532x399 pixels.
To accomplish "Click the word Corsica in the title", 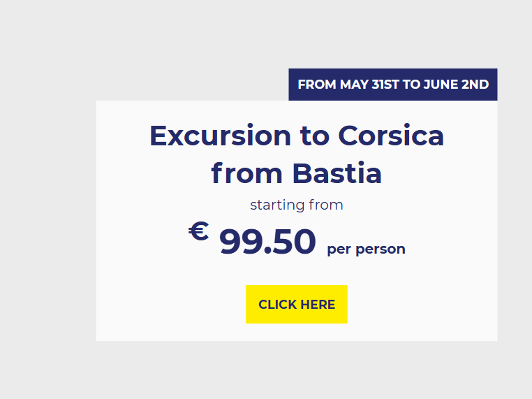I will coord(391,136).
